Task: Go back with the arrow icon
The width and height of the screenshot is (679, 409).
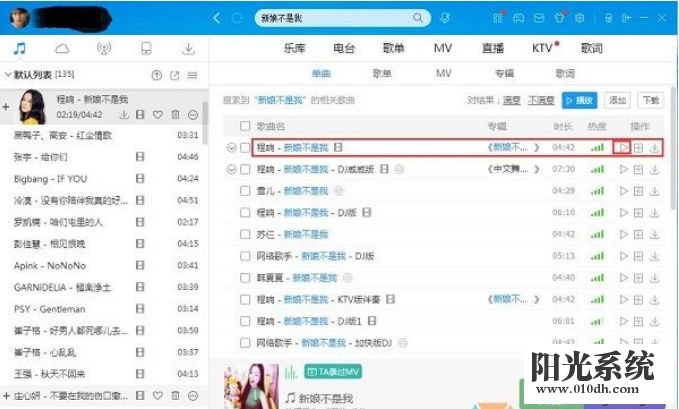Action: pyautogui.click(x=217, y=18)
